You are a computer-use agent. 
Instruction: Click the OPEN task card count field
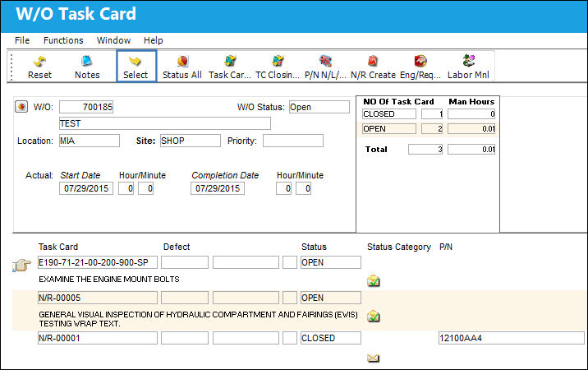432,129
